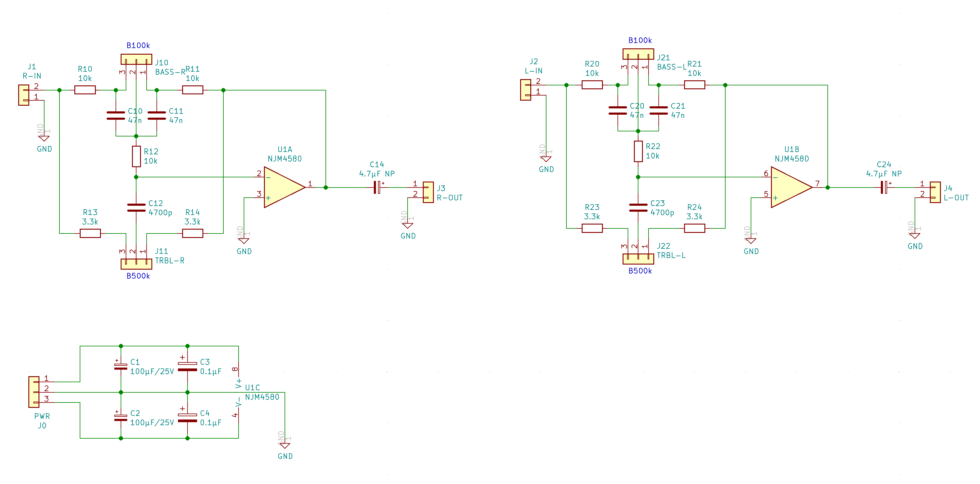The image size is (980, 484).
Task: Select the J0 PWR connector
Action: pyautogui.click(x=34, y=392)
